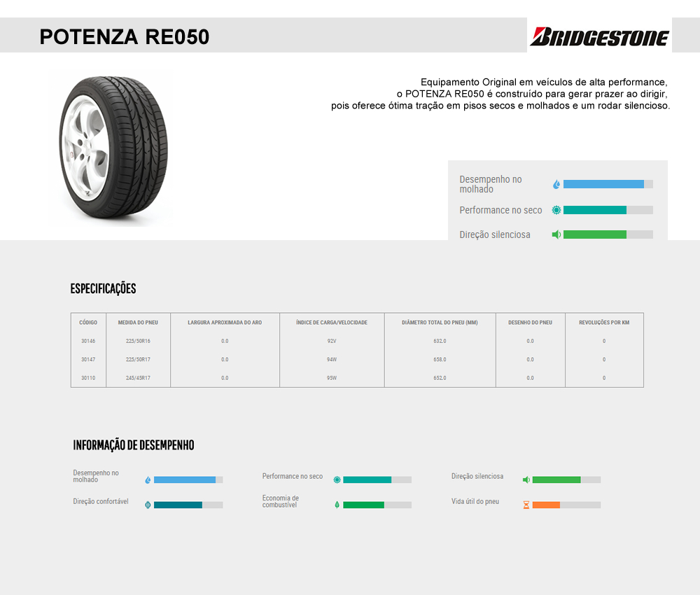The width and height of the screenshot is (700, 595).
Task: Click product code 30147 in the table
Action: tap(88, 359)
